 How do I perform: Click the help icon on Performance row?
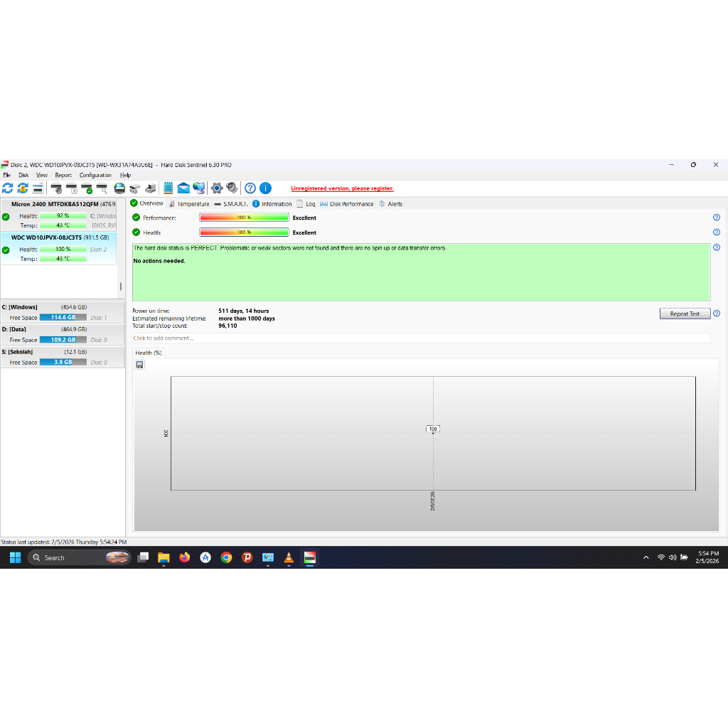(716, 218)
